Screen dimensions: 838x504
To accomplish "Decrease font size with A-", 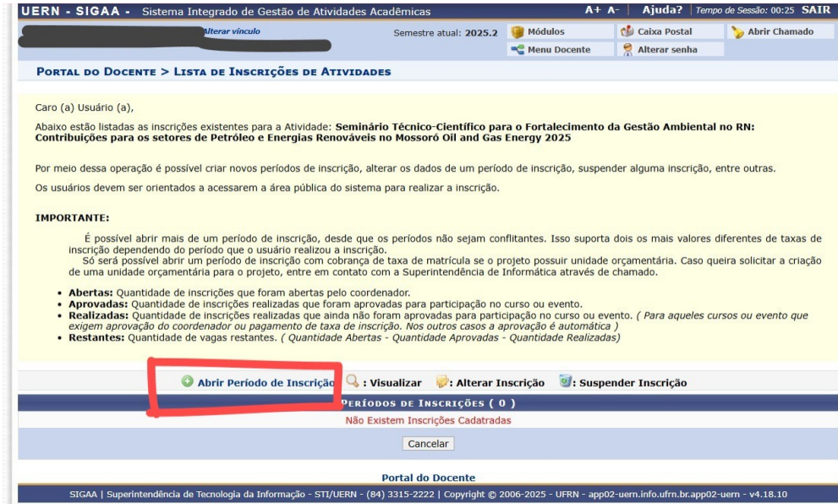I will click(x=613, y=9).
